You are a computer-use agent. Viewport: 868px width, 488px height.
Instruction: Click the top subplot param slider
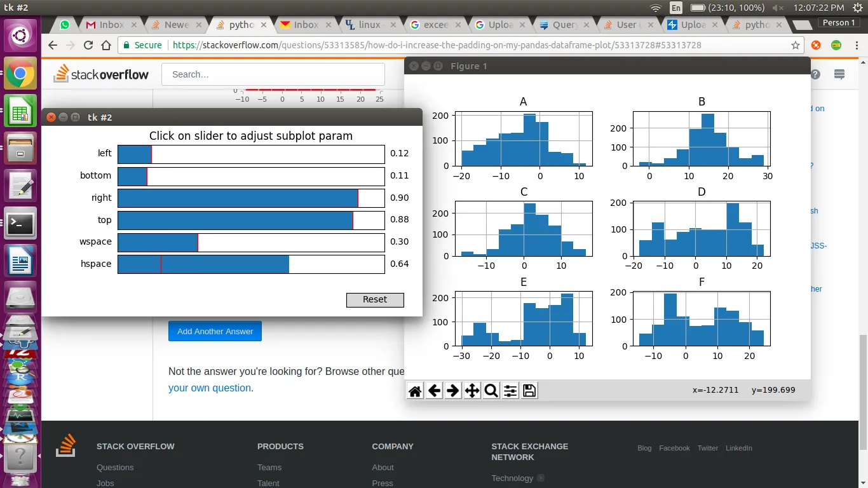(x=251, y=220)
